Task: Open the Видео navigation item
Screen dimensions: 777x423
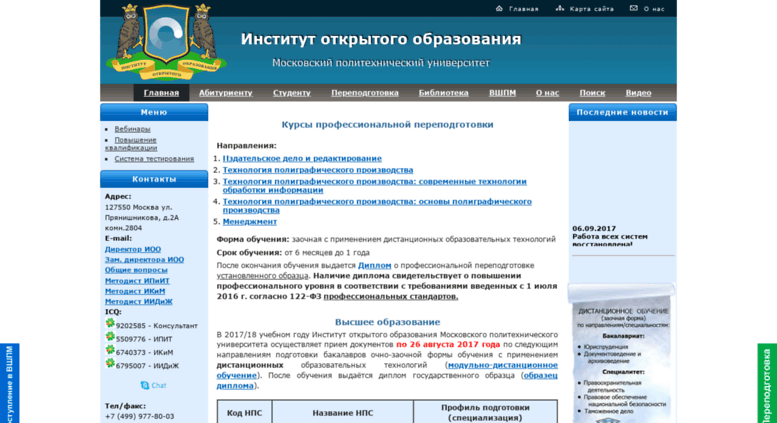Action: click(x=638, y=93)
